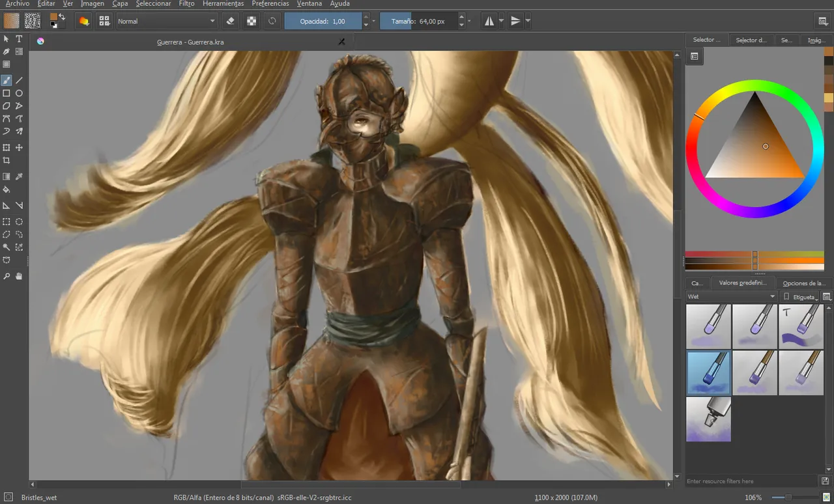Open the Filtro menu
The height and width of the screenshot is (504, 834).
pyautogui.click(x=186, y=4)
